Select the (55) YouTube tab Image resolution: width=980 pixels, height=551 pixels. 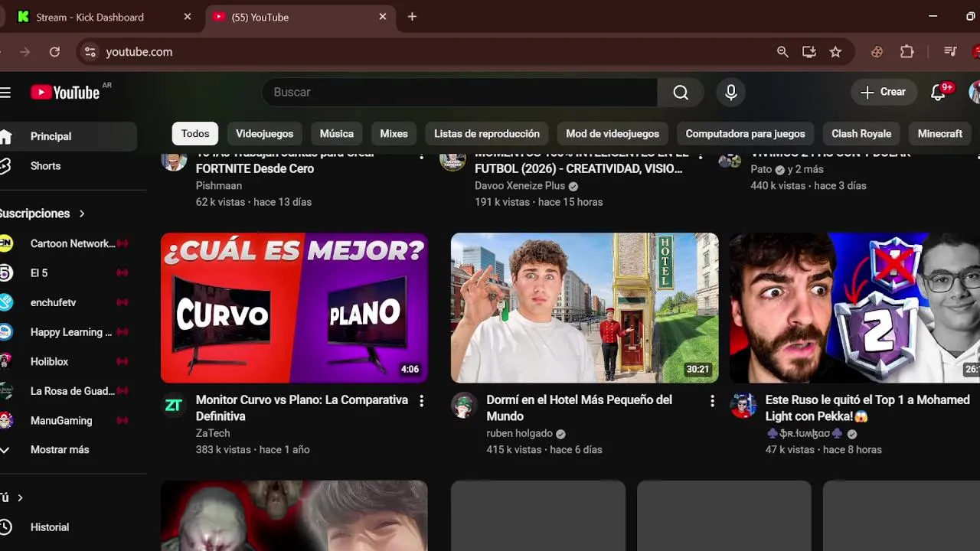point(300,17)
